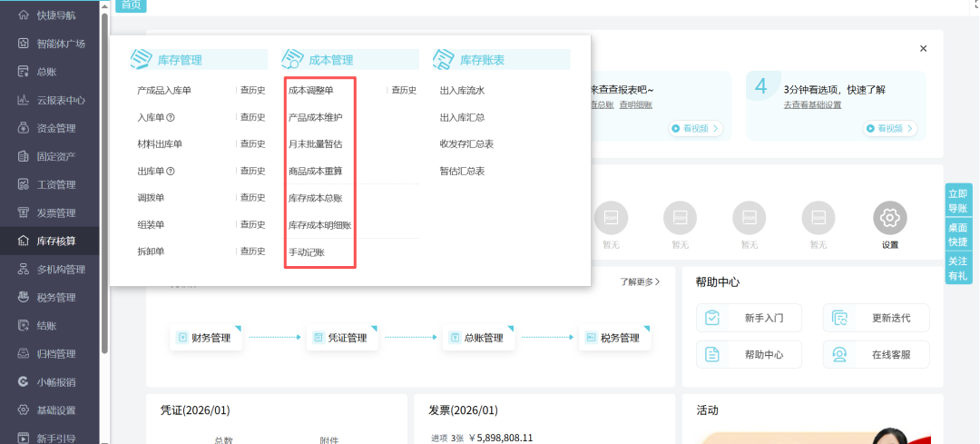Click the 凭证管理 workflow button

[x=342, y=338]
